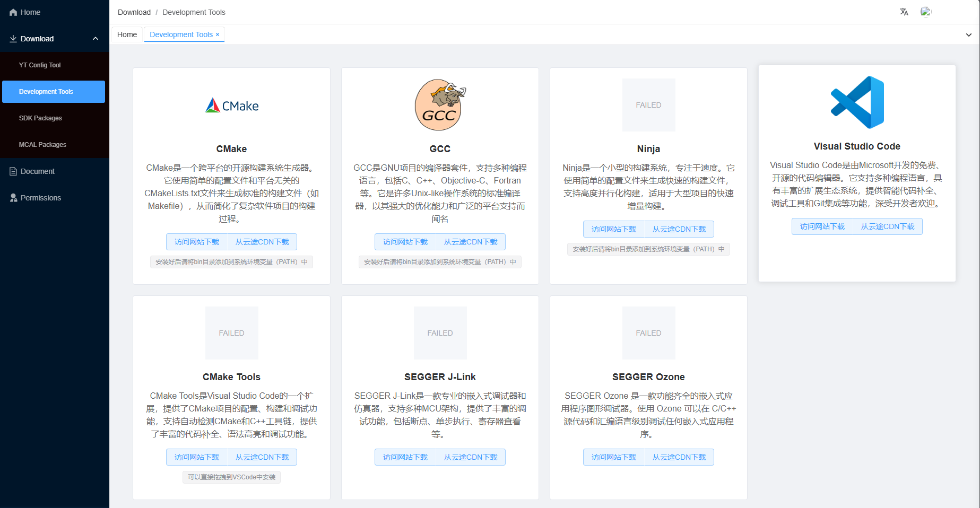Click the Visual Studio Code logo
The width and height of the screenshot is (980, 508).
tap(857, 102)
